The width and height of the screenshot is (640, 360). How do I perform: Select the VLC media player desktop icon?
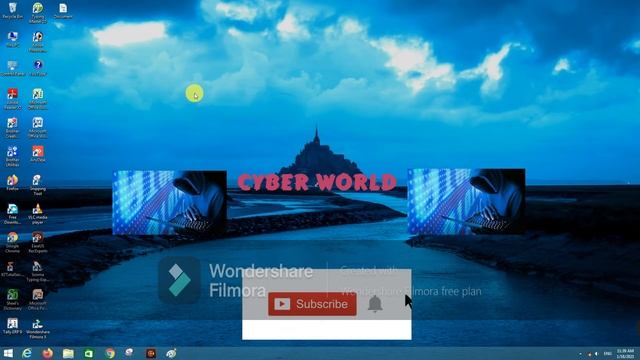tap(38, 213)
